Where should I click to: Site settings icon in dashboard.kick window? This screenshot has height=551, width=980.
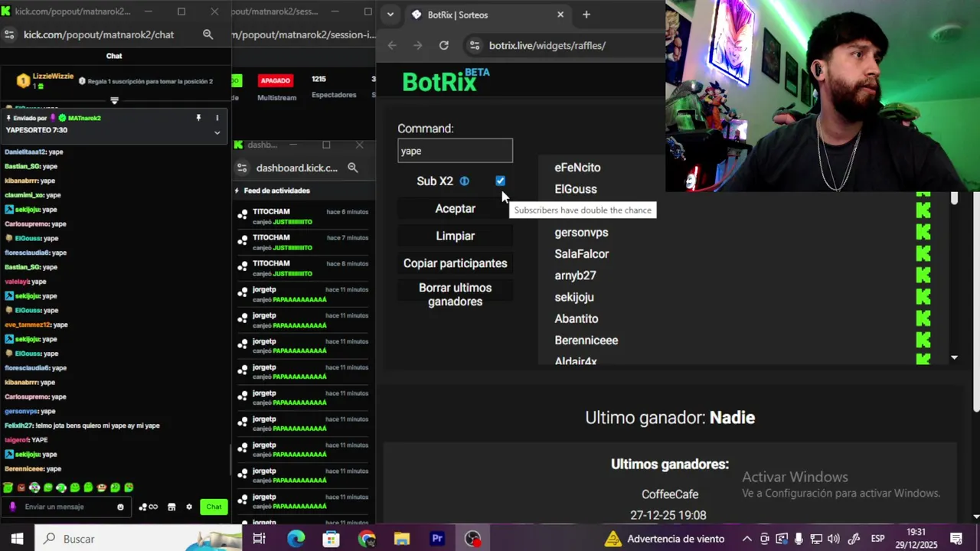(x=242, y=168)
